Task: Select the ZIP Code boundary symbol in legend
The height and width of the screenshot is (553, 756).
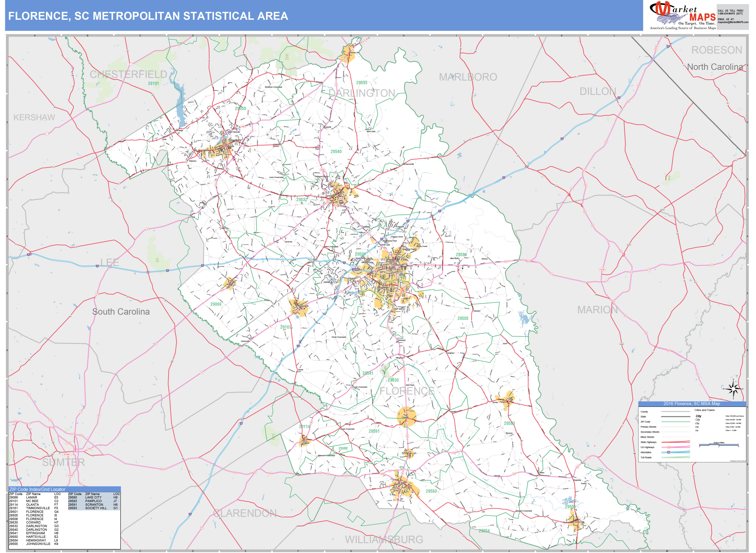Action: [x=676, y=422]
